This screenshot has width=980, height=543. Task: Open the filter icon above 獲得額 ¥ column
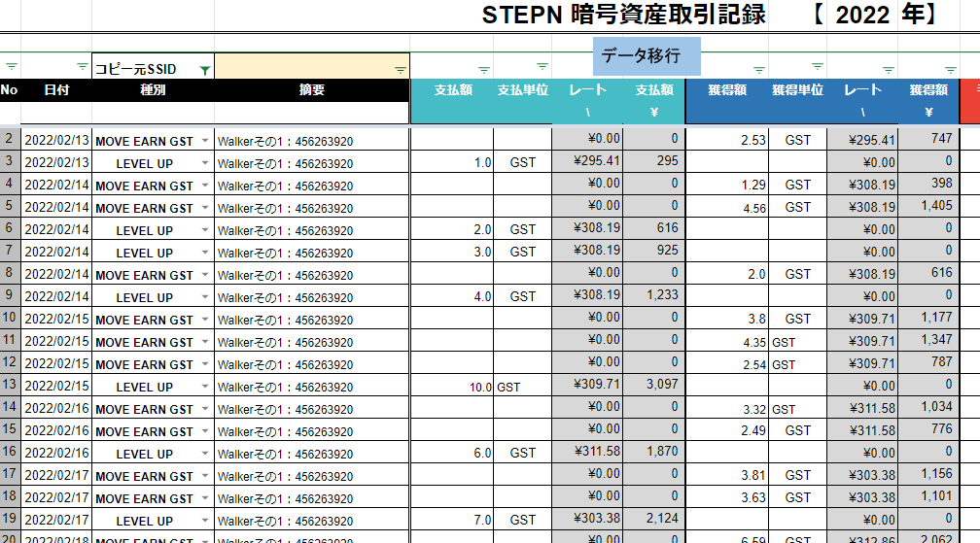coord(948,69)
